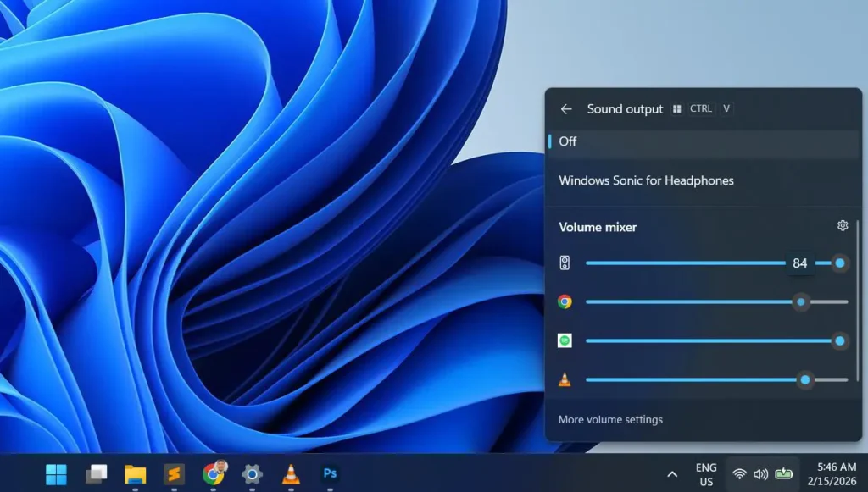The width and height of the screenshot is (868, 492).
Task: Open Windows Settings from the taskbar
Action: point(252,474)
